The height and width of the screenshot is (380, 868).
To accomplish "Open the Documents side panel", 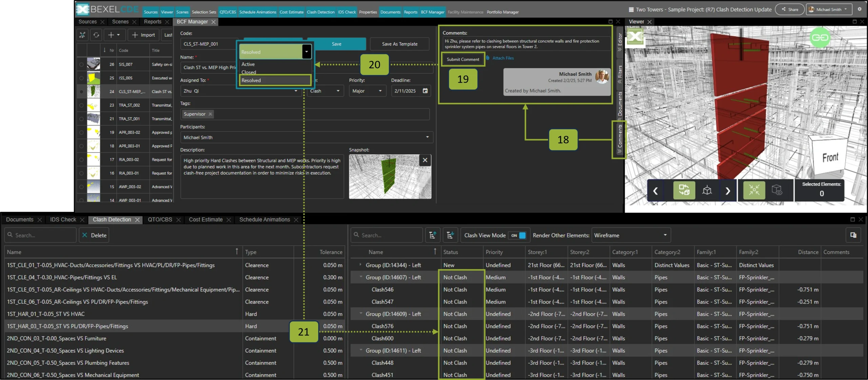I will point(619,106).
